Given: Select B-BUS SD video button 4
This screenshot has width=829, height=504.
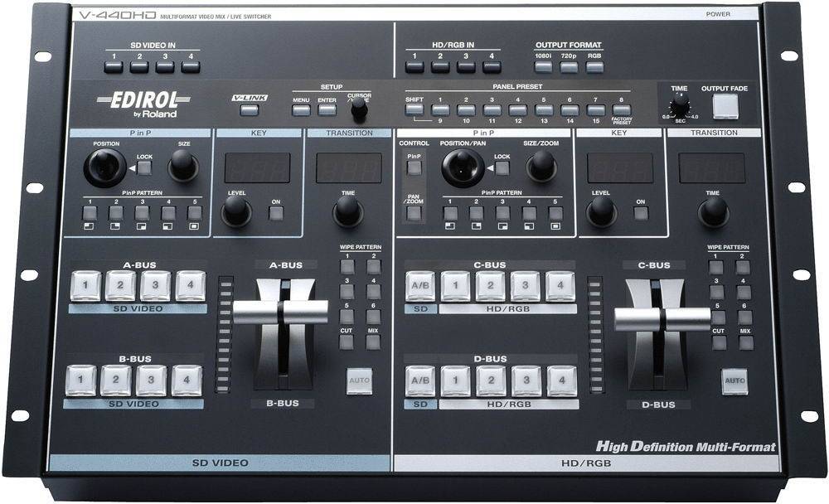Looking at the screenshot, I should [187, 380].
